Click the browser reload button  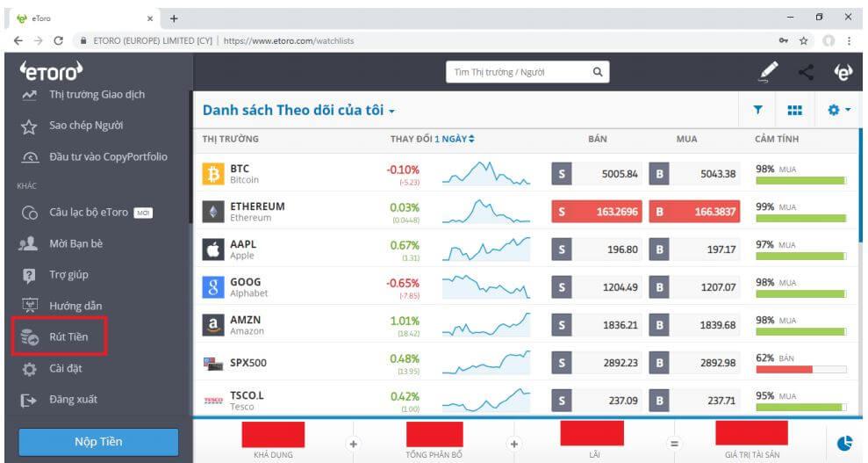[x=58, y=40]
